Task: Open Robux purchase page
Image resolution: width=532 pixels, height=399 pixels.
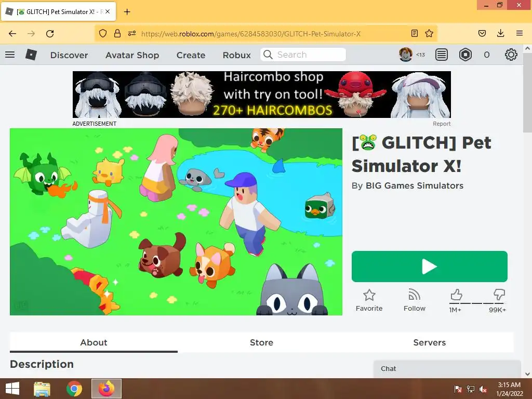Action: pyautogui.click(x=237, y=55)
